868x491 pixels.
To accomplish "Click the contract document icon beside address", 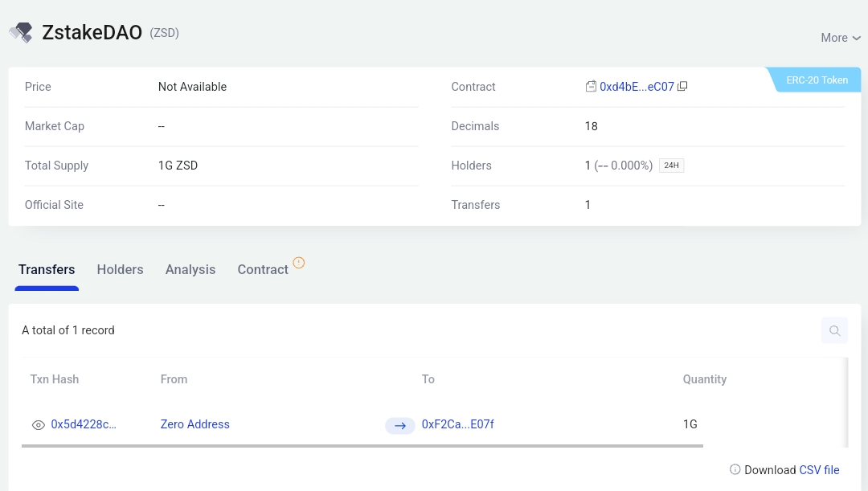I will (591, 86).
